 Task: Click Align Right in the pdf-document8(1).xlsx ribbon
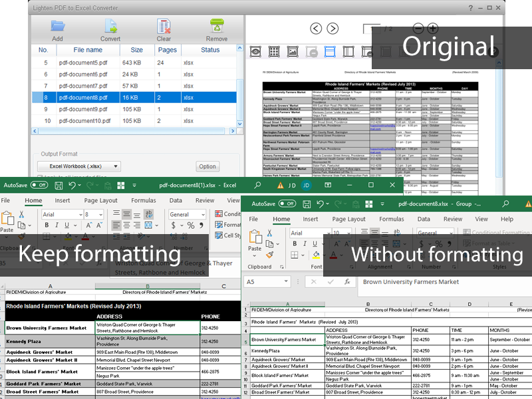click(137, 225)
